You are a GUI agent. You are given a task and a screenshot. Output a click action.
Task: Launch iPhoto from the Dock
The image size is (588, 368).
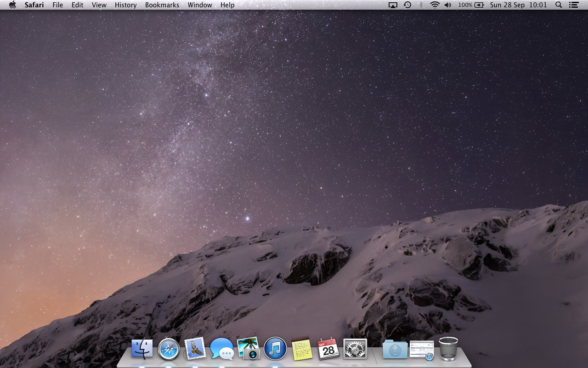pyautogui.click(x=249, y=348)
